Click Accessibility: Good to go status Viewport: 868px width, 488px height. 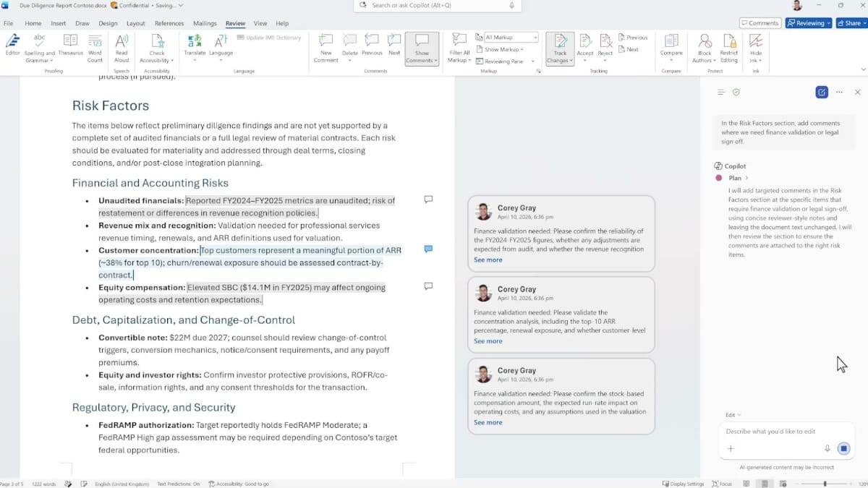[239, 484]
